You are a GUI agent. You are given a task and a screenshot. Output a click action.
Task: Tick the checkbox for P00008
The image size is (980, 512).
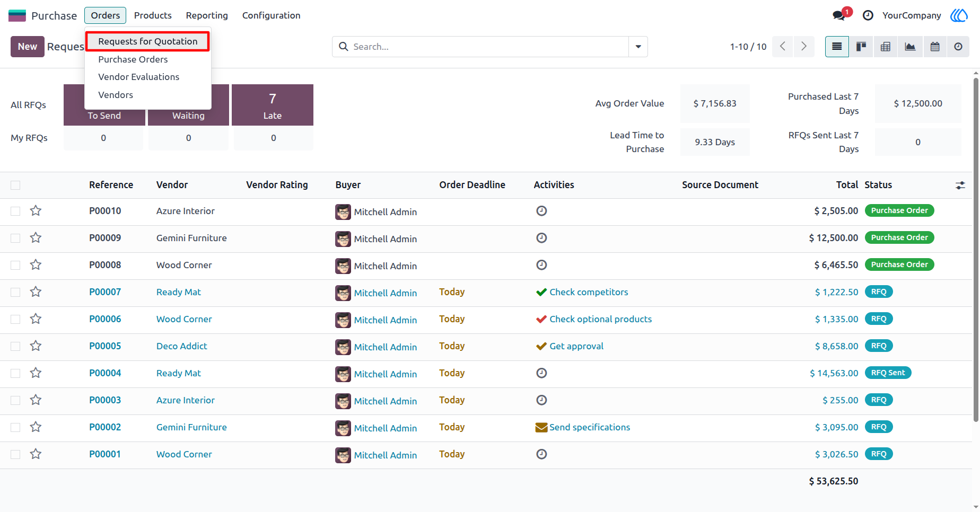[15, 265]
